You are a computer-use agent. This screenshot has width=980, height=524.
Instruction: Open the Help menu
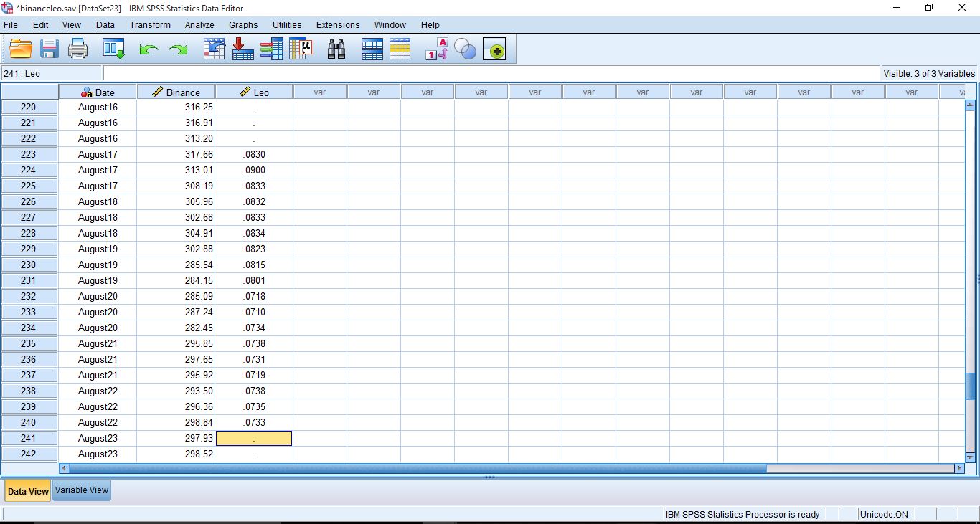[x=430, y=24]
